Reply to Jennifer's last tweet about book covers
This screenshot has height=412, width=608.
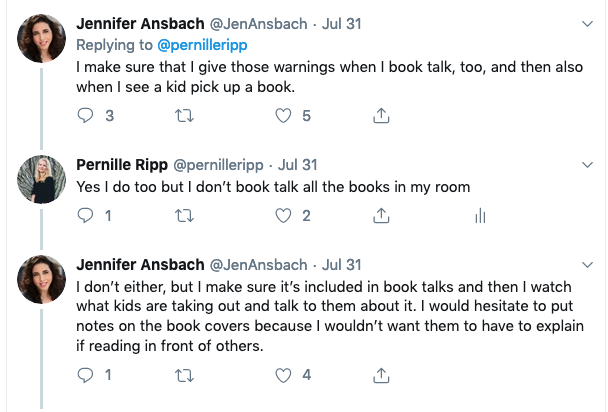[85, 376]
